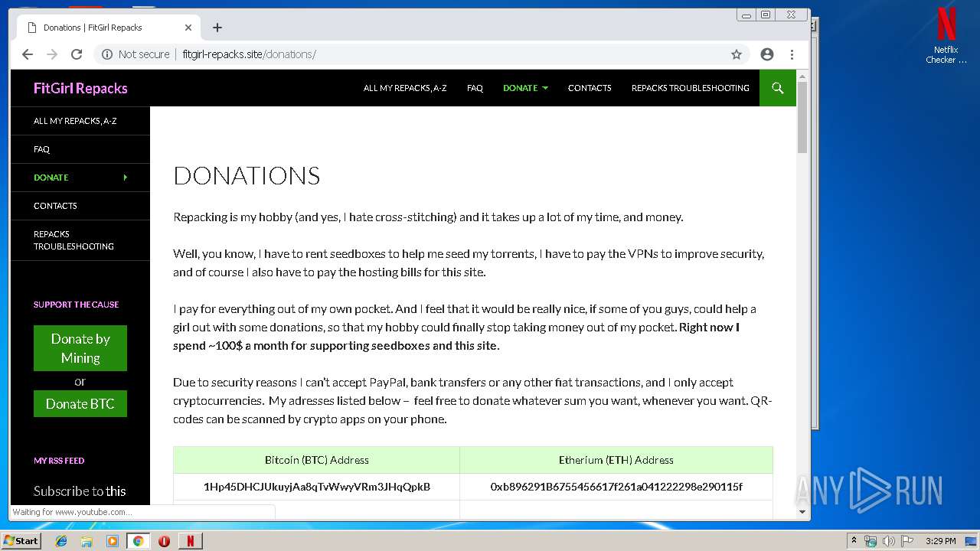This screenshot has height=551, width=980.
Task: Show hidden system tray icons
Action: 854,541
